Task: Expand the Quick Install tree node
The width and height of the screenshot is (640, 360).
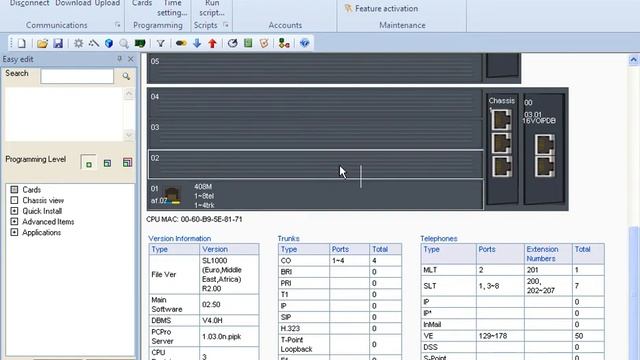Action: click(14, 211)
